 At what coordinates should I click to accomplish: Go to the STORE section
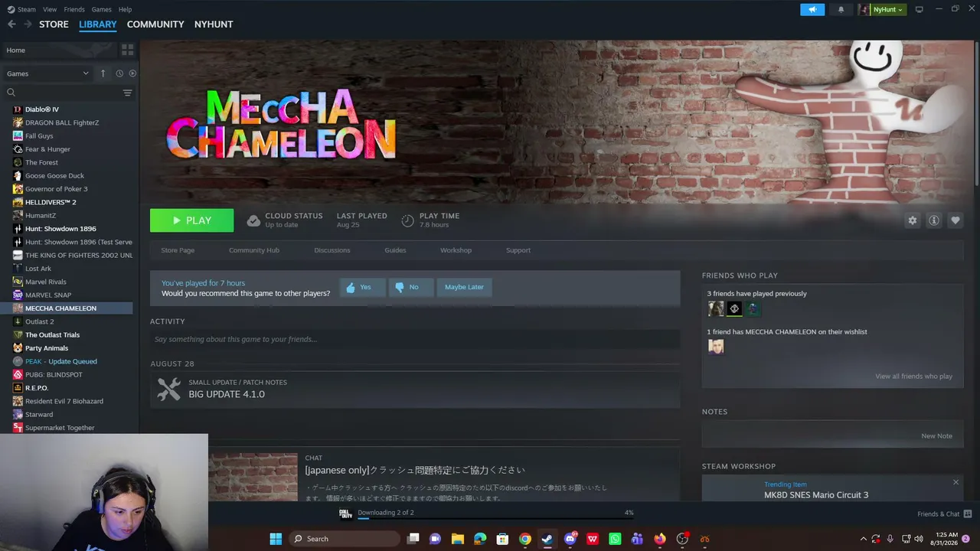tap(54, 24)
